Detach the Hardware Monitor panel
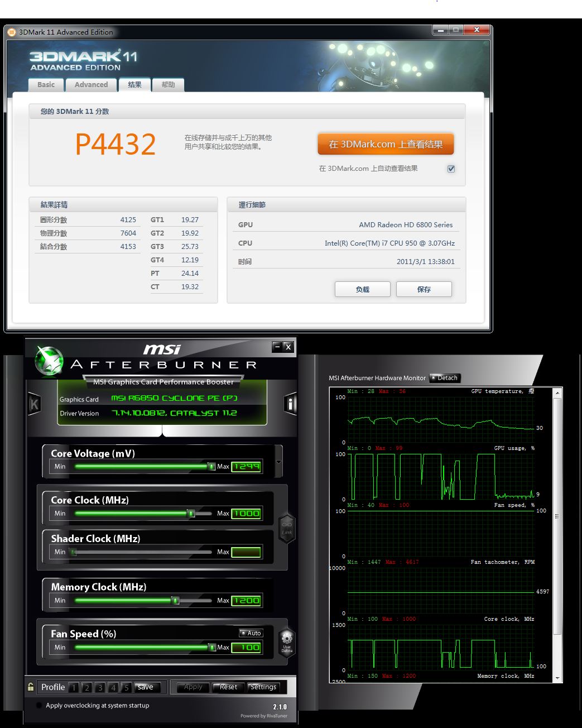The height and width of the screenshot is (728, 582). coord(445,378)
